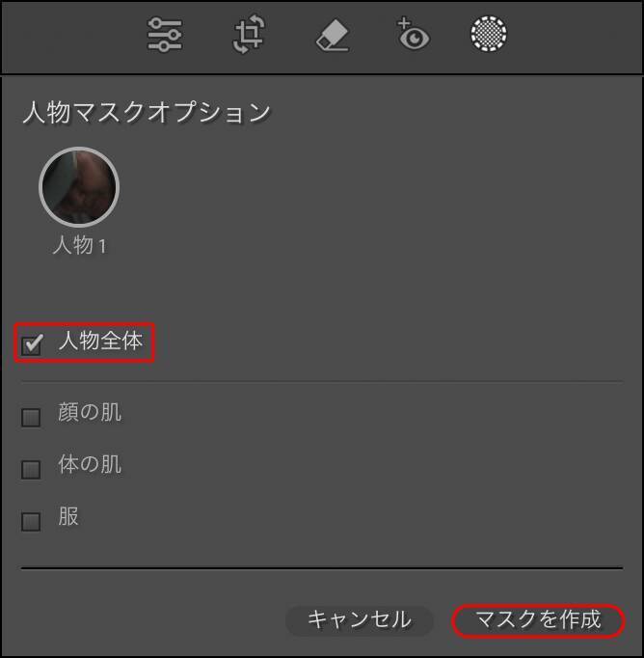Enable the 顔の肌 checkbox
Screen dimensions: 644x658
click(x=31, y=418)
